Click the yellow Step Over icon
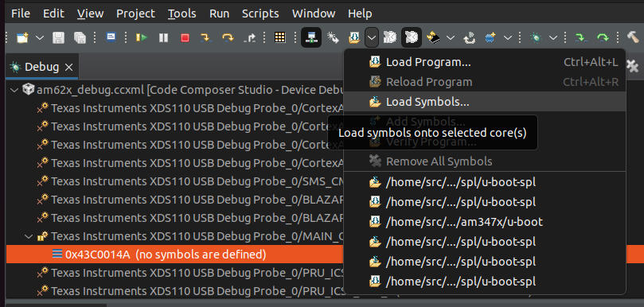Image resolution: width=644 pixels, height=307 pixels. click(x=227, y=37)
